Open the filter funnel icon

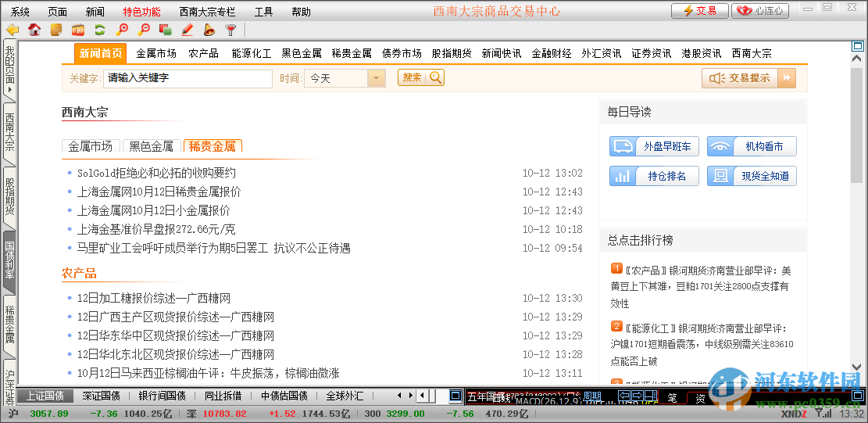(x=230, y=30)
